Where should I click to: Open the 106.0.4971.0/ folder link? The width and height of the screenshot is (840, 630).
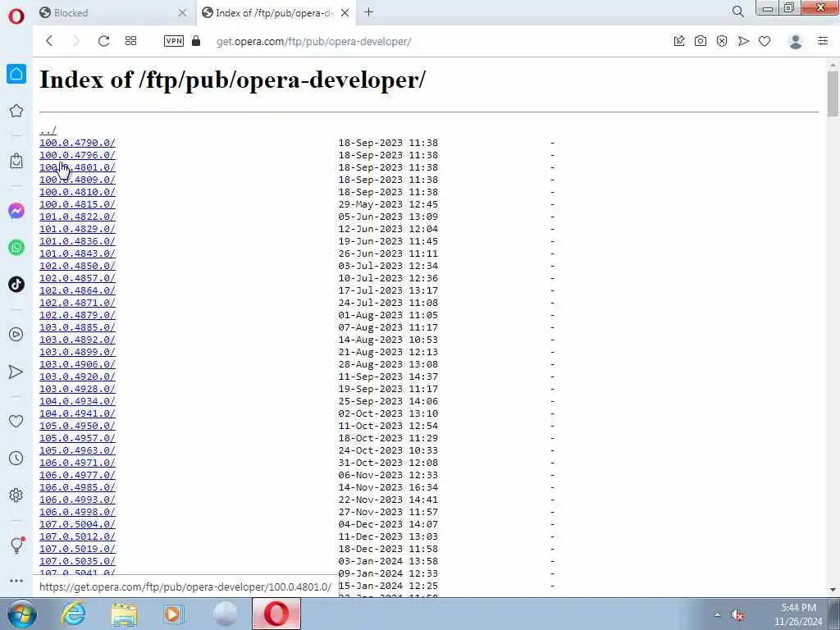coord(77,463)
